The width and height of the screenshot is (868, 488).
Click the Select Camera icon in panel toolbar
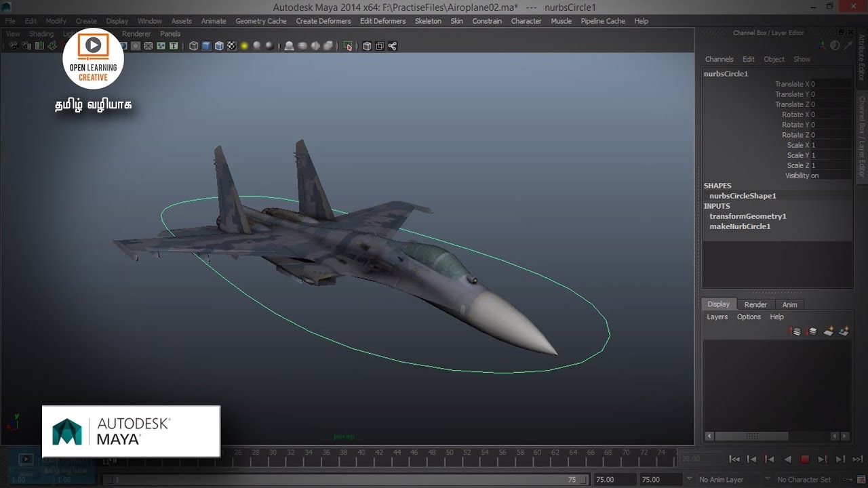coord(14,46)
